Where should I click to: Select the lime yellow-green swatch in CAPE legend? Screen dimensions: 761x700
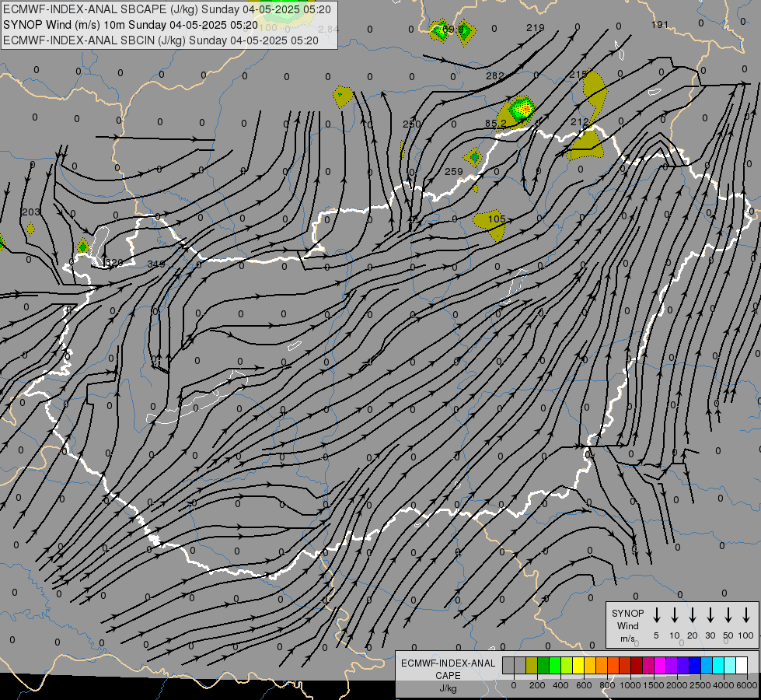(x=567, y=665)
